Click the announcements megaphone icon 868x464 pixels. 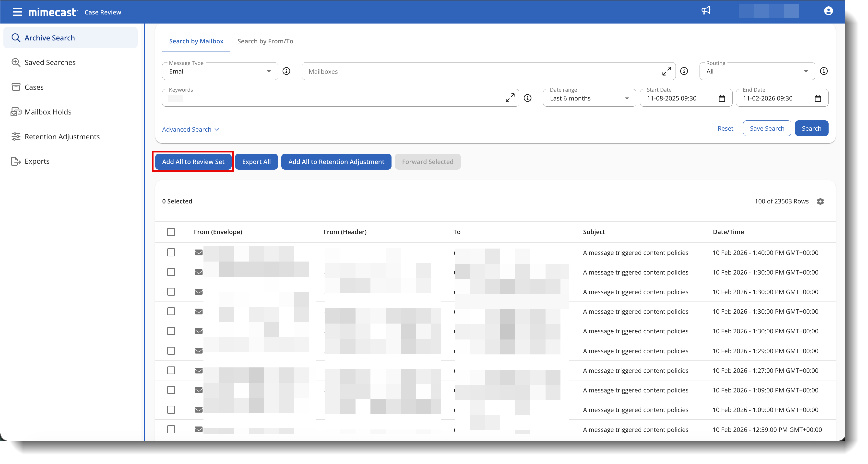tap(706, 11)
